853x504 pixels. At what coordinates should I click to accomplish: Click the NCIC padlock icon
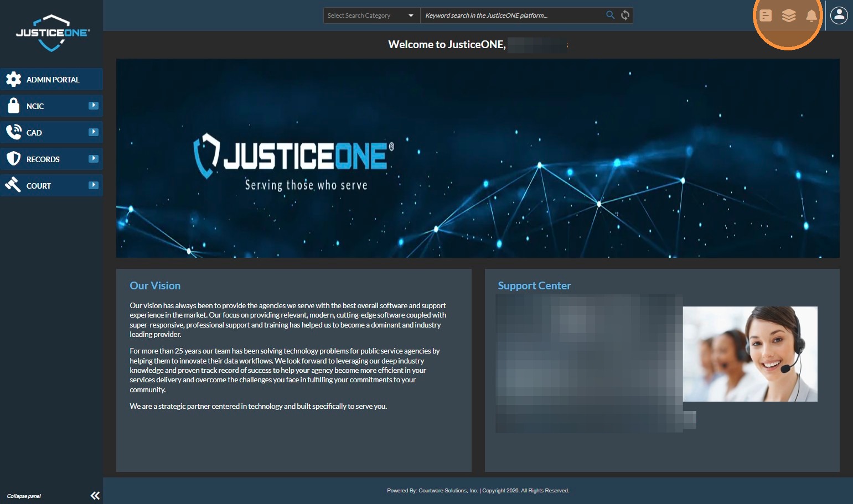coord(13,105)
